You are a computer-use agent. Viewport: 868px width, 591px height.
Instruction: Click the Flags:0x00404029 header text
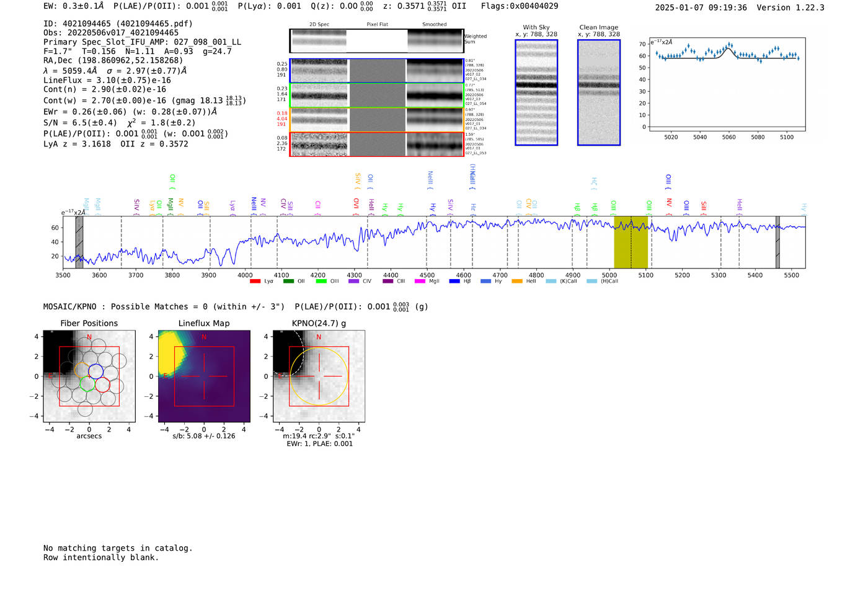pyautogui.click(x=520, y=6)
